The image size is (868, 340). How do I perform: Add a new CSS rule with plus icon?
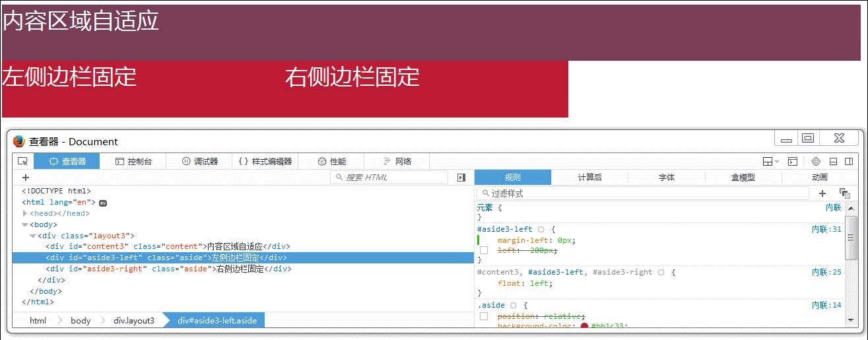tap(822, 193)
